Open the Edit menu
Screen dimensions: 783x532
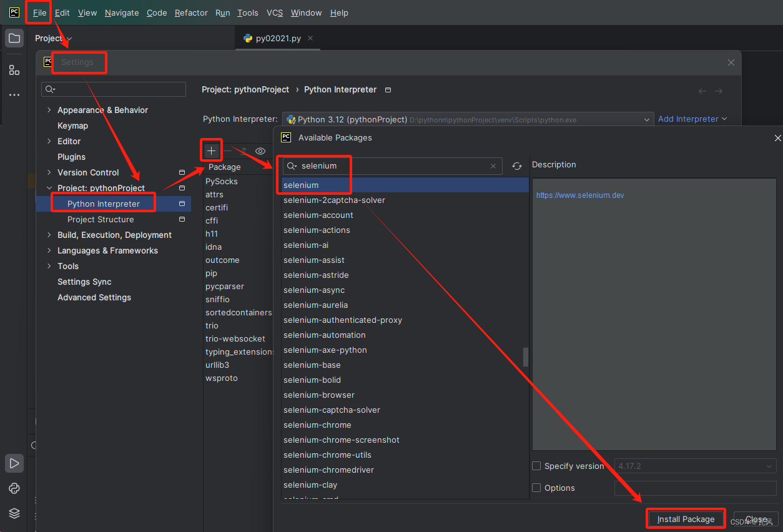click(x=62, y=12)
